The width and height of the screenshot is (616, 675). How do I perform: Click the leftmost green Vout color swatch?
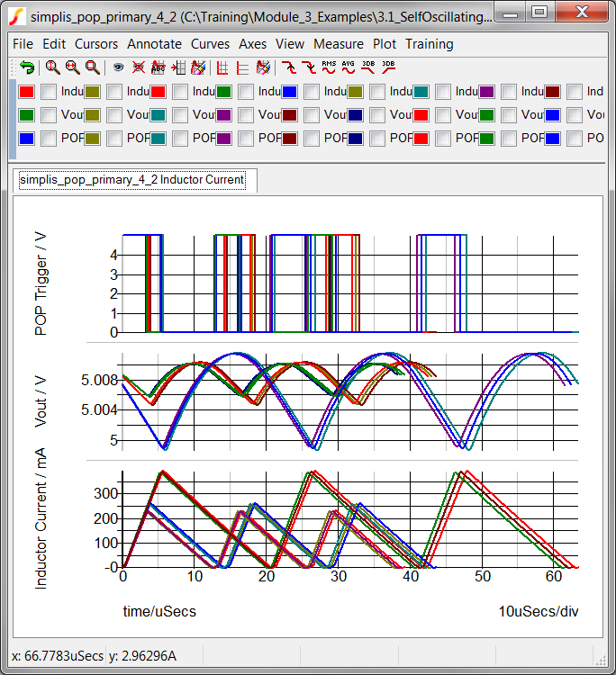coord(26,115)
